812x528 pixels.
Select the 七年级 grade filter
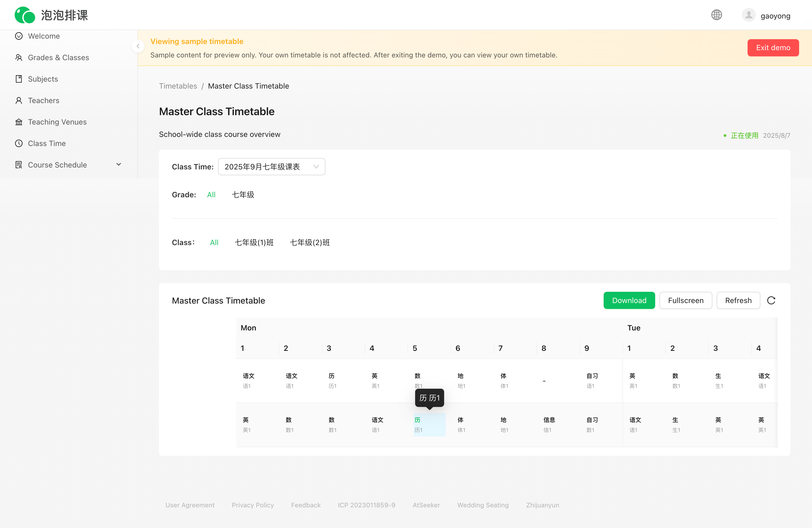click(x=242, y=194)
